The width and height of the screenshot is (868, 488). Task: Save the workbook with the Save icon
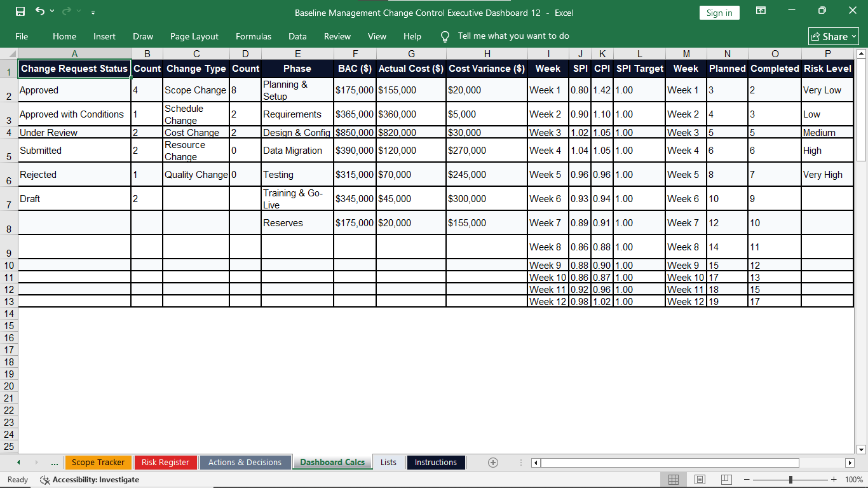20,11
